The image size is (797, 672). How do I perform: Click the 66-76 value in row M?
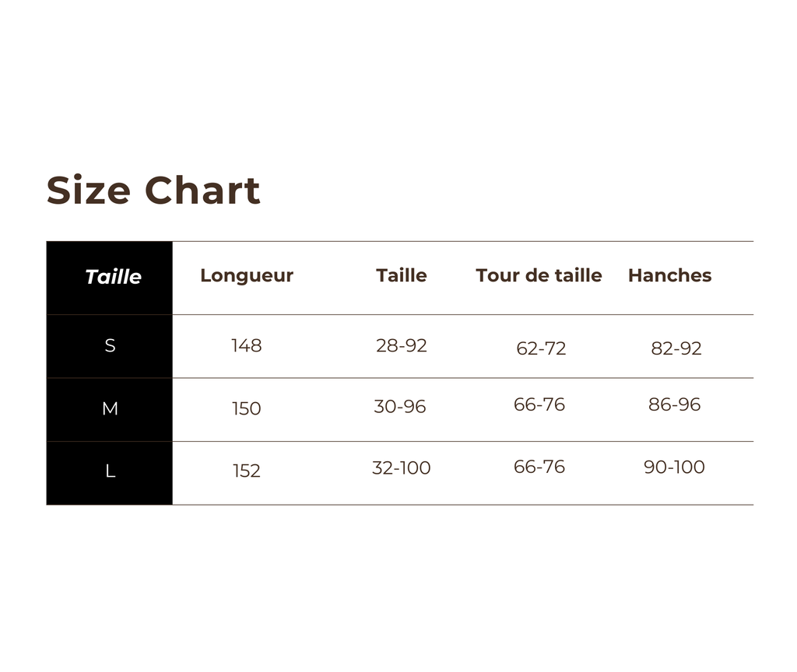tap(539, 404)
